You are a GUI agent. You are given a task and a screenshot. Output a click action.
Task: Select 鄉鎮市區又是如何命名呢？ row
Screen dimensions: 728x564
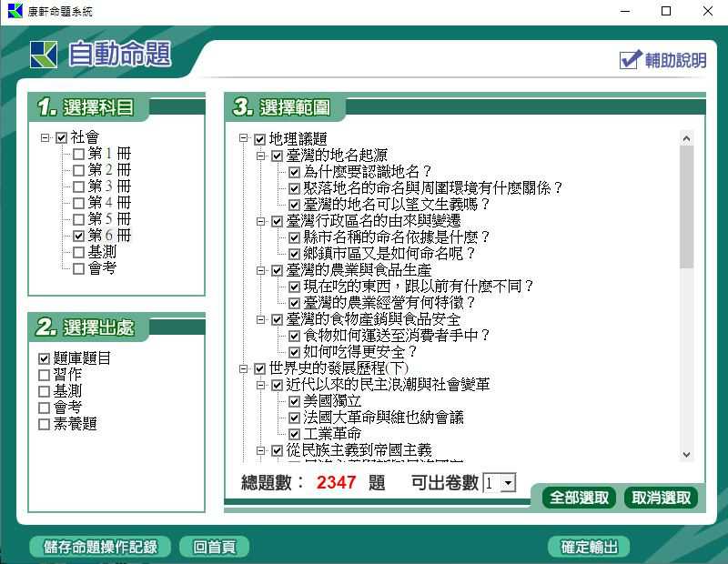(389, 254)
